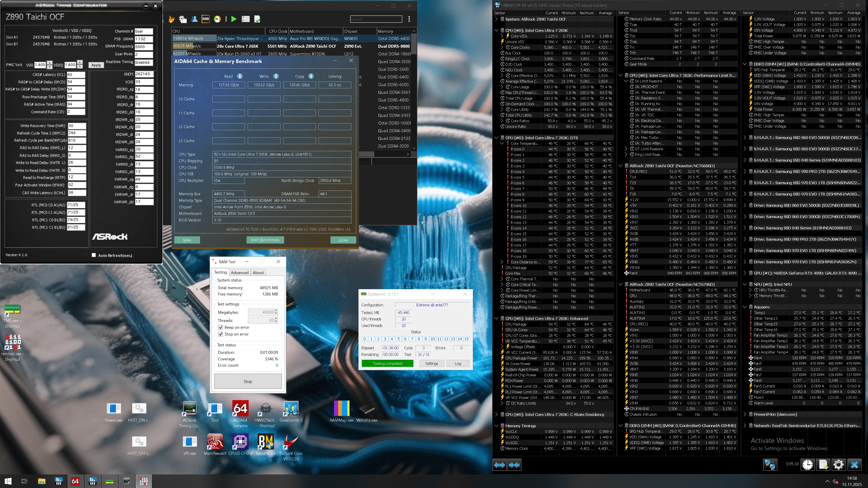
Task: Click HWiNFO reset clock icon
Action: click(807, 465)
